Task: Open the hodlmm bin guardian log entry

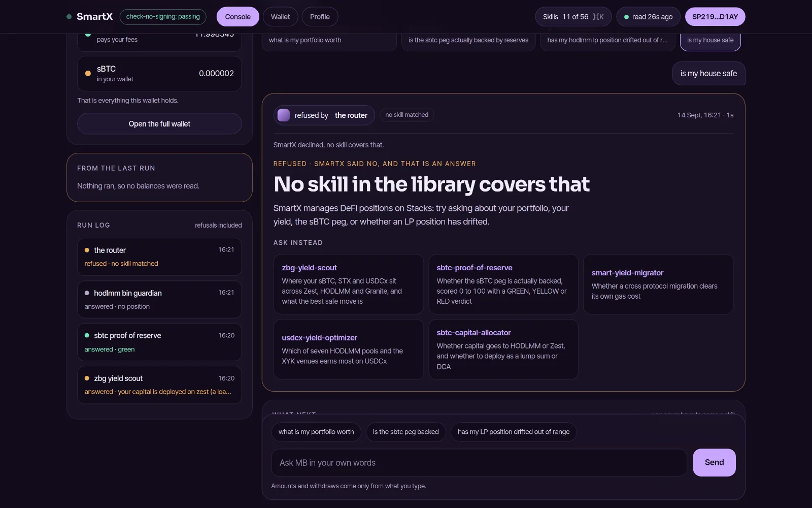Action: (159, 300)
